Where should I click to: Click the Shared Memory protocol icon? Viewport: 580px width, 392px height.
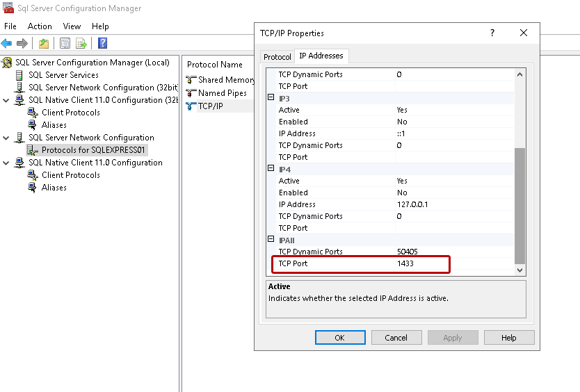tap(191, 80)
